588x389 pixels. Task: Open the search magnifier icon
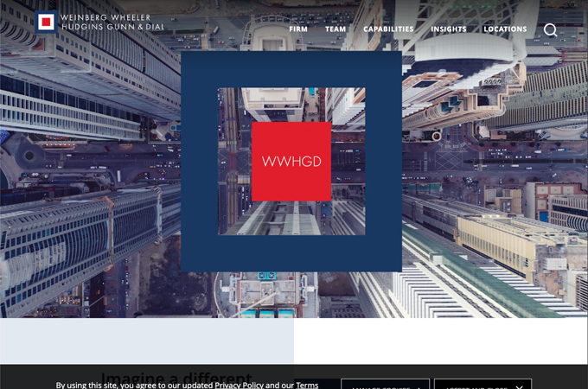(550, 29)
